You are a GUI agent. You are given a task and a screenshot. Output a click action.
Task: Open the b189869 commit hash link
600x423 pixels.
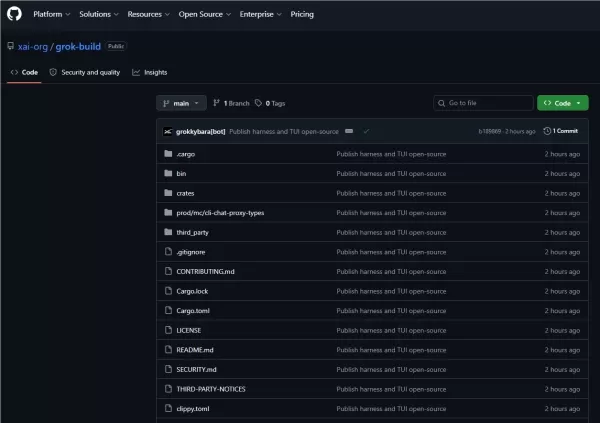coord(489,131)
